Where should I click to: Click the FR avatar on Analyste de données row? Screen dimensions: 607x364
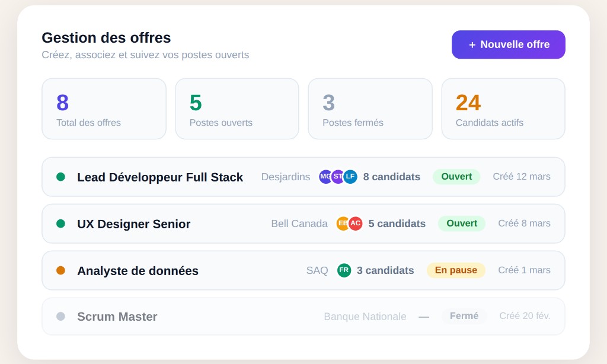[344, 270]
